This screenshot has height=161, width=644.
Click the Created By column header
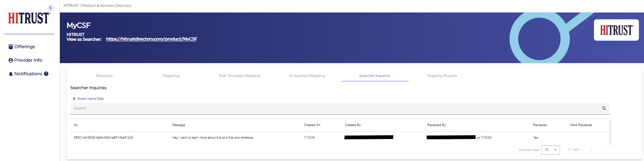tap(353, 125)
